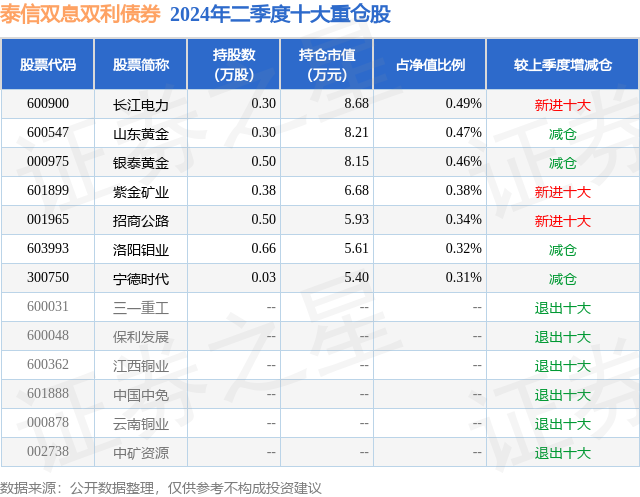Click market value 8.21 for 山东黄金
The image size is (640, 497).
pyautogui.click(x=356, y=133)
